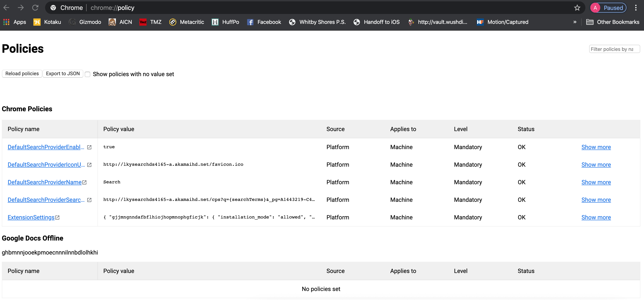
Task: Click external link icon beside ExtensionSettings
Action: (x=57, y=217)
